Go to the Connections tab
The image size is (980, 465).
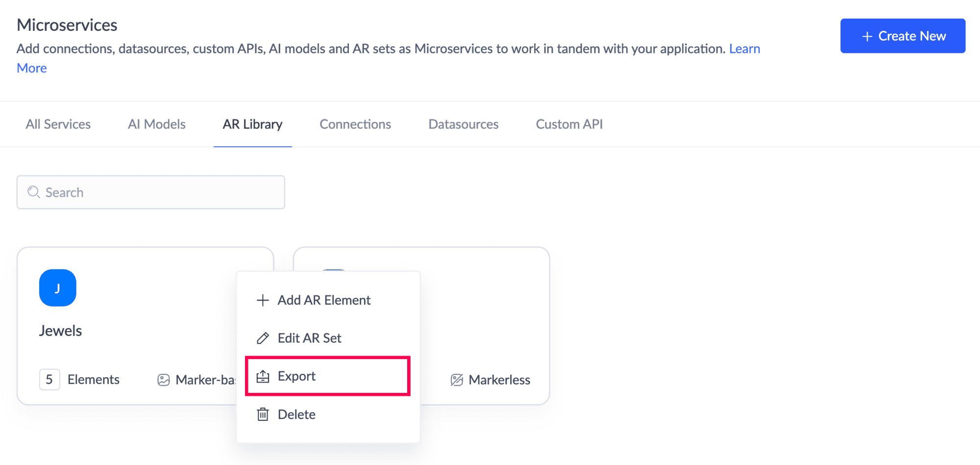[355, 125]
